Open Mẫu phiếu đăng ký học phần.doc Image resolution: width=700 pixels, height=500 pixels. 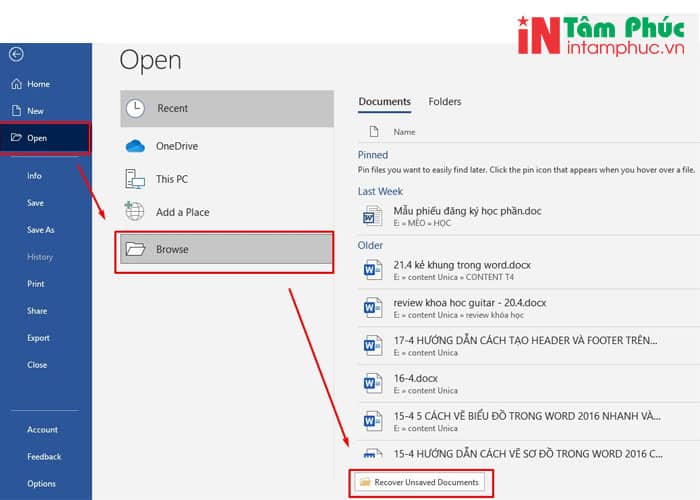468,211
